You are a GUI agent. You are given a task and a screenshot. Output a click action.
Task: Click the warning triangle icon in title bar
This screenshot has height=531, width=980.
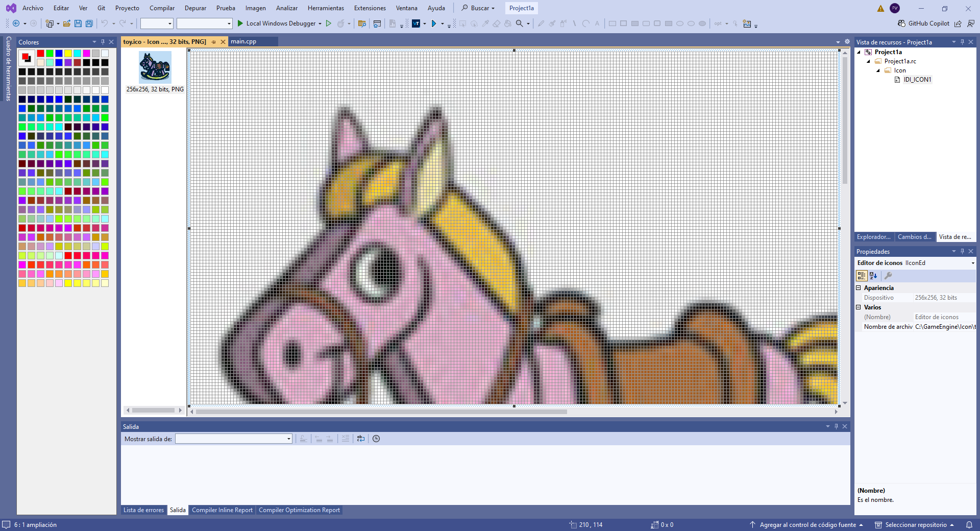coord(880,8)
